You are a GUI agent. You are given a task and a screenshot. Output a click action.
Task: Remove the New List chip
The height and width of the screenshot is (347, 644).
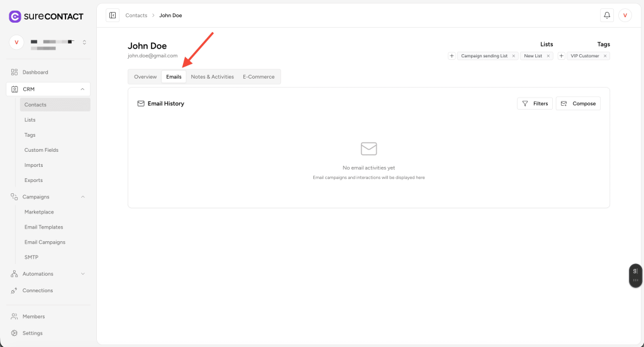(548, 56)
